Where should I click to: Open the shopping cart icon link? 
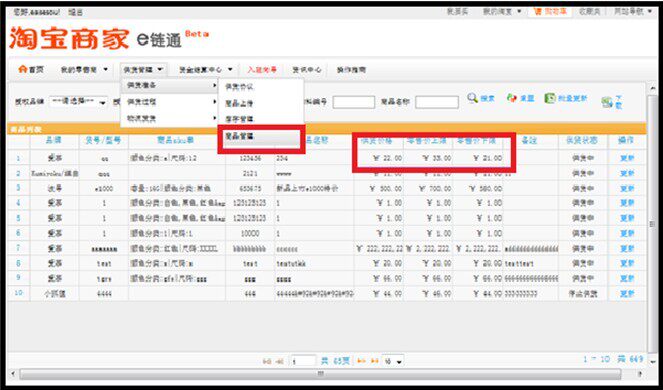point(538,11)
